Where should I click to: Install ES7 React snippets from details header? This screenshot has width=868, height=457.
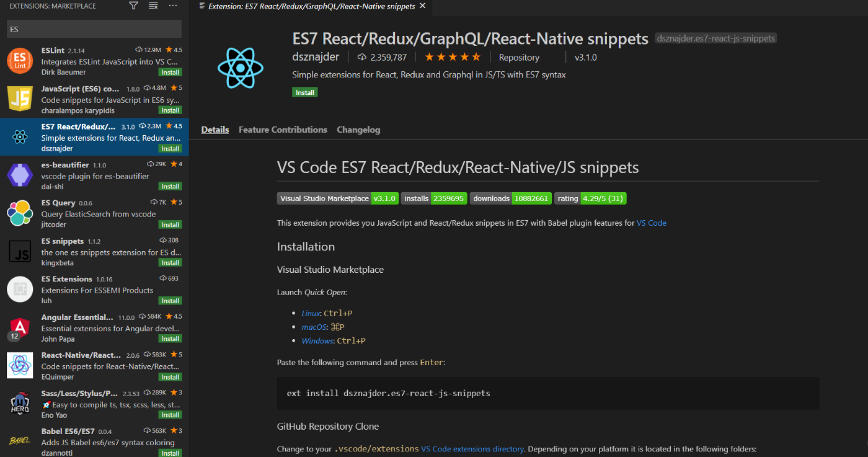point(304,92)
